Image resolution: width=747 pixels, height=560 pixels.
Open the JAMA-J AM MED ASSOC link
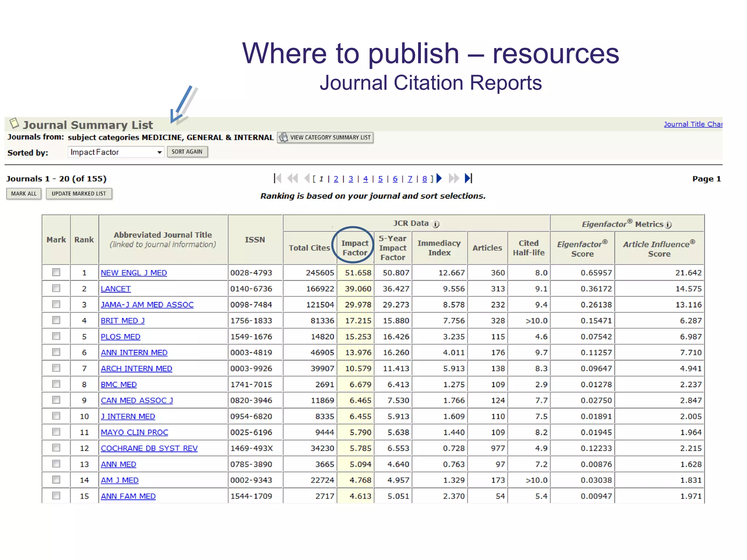(147, 304)
